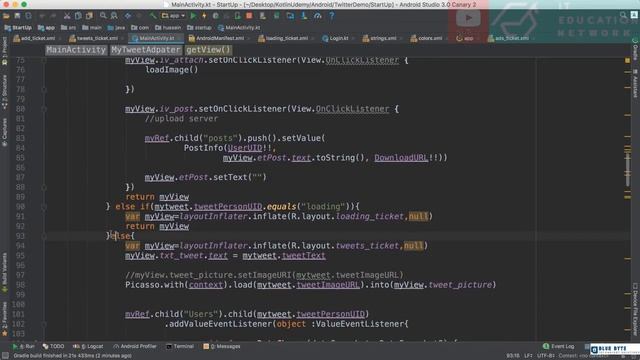This screenshot has width=640, height=360.
Task: Click app in the navigation breadcrumb
Action: [x=47, y=28]
